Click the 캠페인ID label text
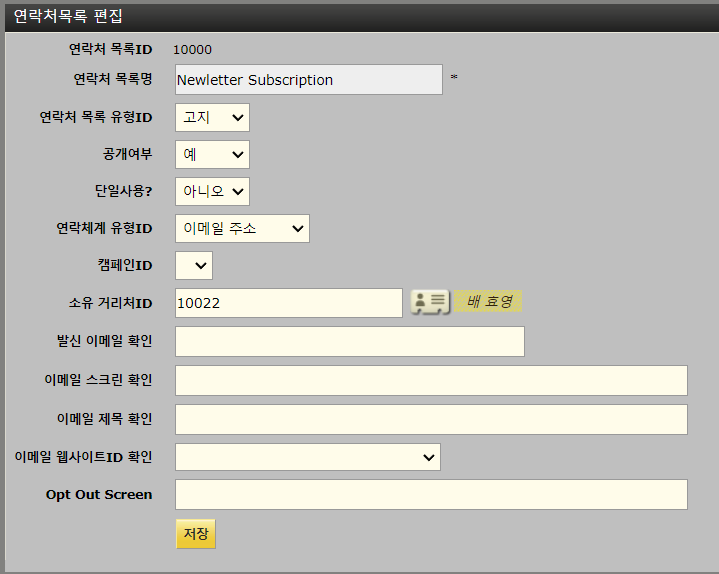 point(118,265)
